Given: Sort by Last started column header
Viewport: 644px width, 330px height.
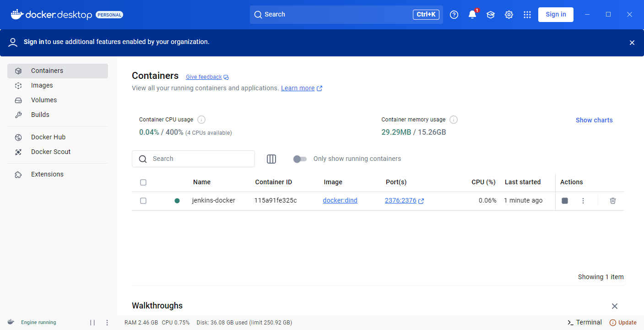Looking at the screenshot, I should pos(523,182).
